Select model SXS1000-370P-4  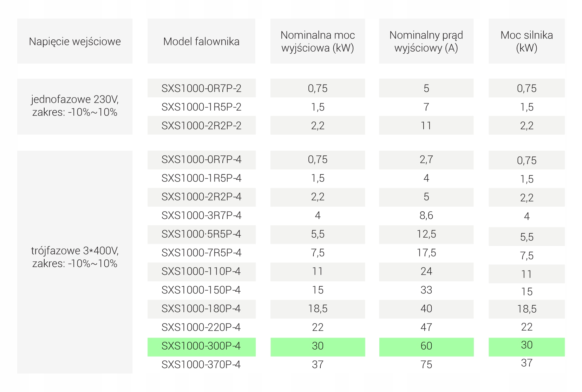pyautogui.click(x=201, y=365)
